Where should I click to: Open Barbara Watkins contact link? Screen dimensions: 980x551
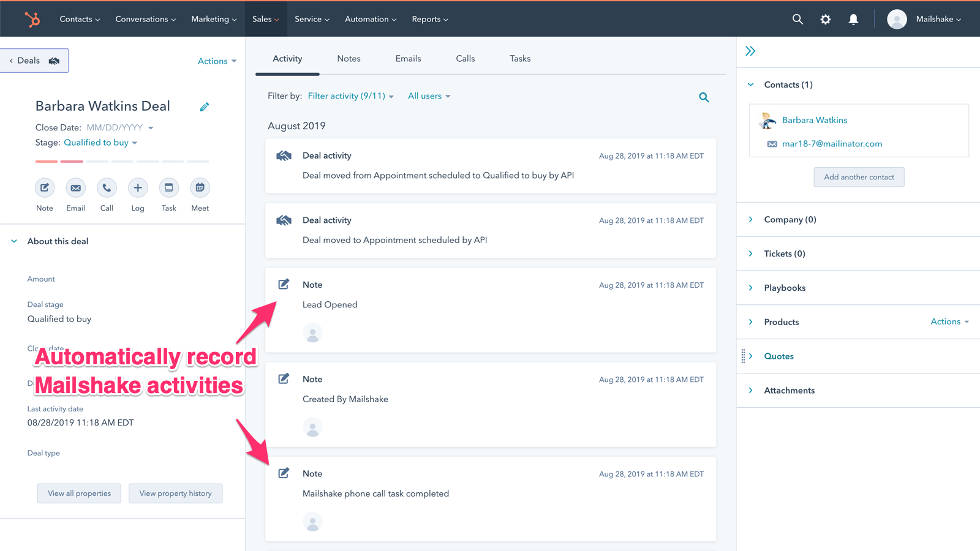(x=814, y=120)
